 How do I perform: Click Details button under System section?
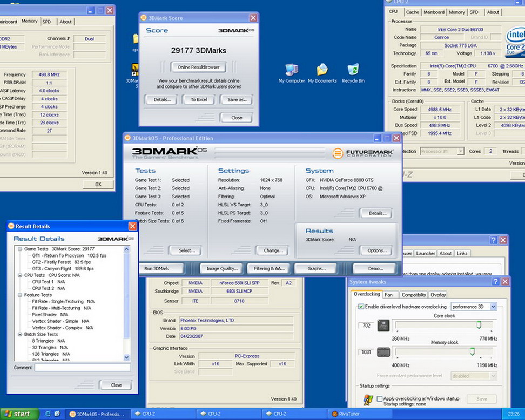coord(376,213)
